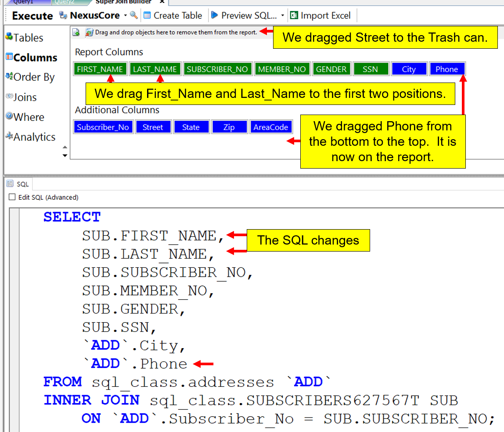The width and height of the screenshot is (504, 432).
Task: Click the Create Table button
Action: (x=173, y=15)
